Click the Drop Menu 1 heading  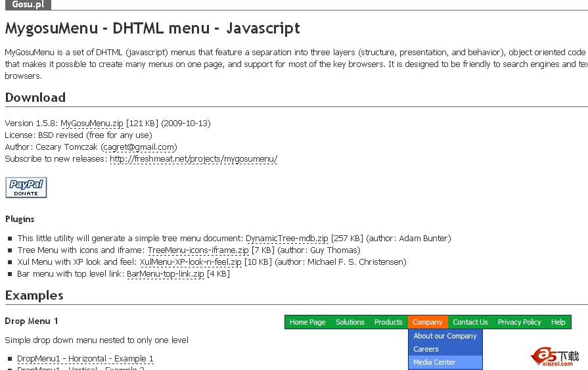tap(32, 321)
